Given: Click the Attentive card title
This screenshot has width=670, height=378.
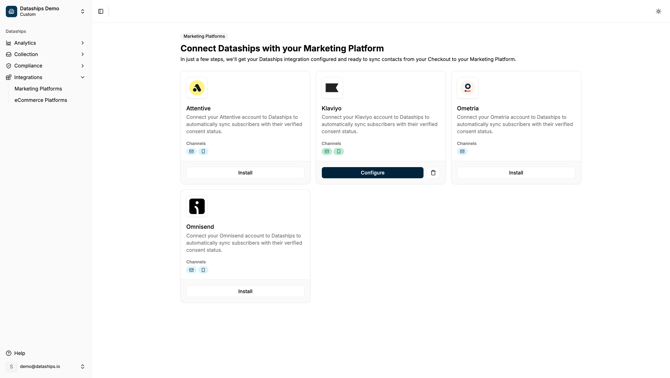Looking at the screenshot, I should pos(198,108).
